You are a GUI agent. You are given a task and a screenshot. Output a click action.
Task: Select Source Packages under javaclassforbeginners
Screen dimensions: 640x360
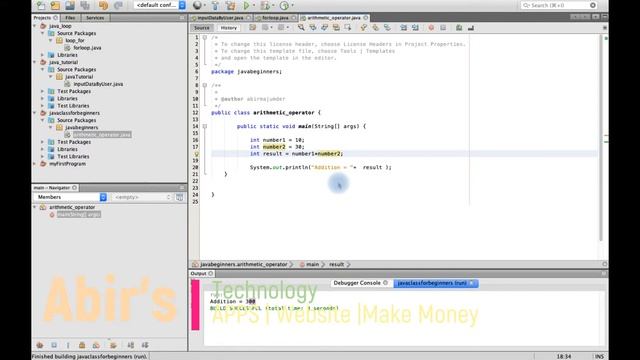click(76, 120)
